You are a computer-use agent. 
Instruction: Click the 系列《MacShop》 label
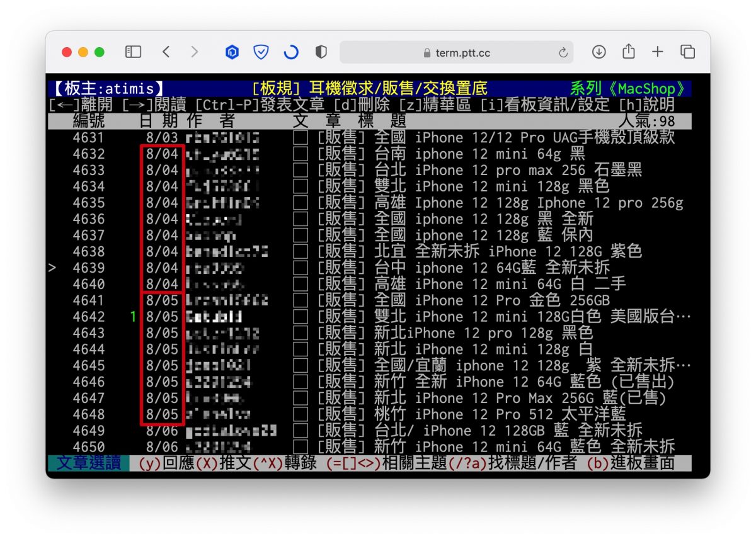631,89
